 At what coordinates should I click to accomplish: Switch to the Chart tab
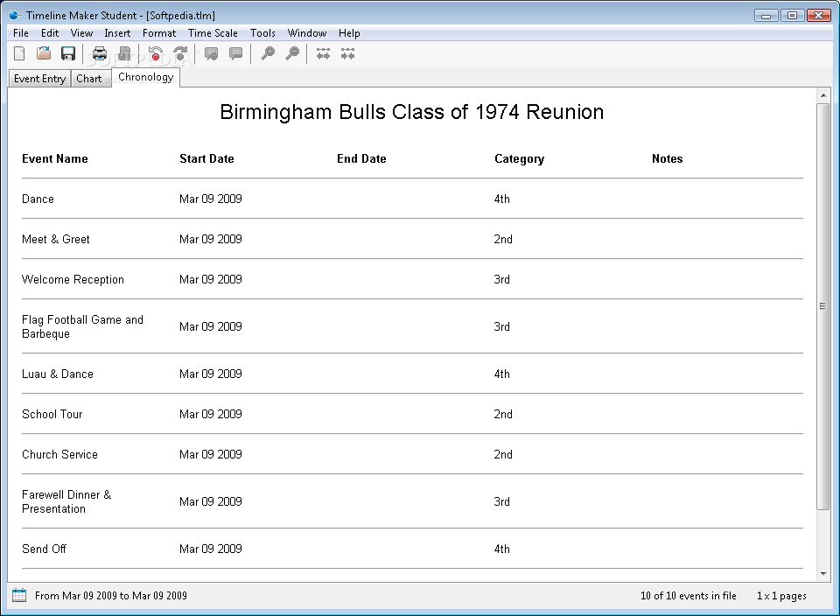89,79
